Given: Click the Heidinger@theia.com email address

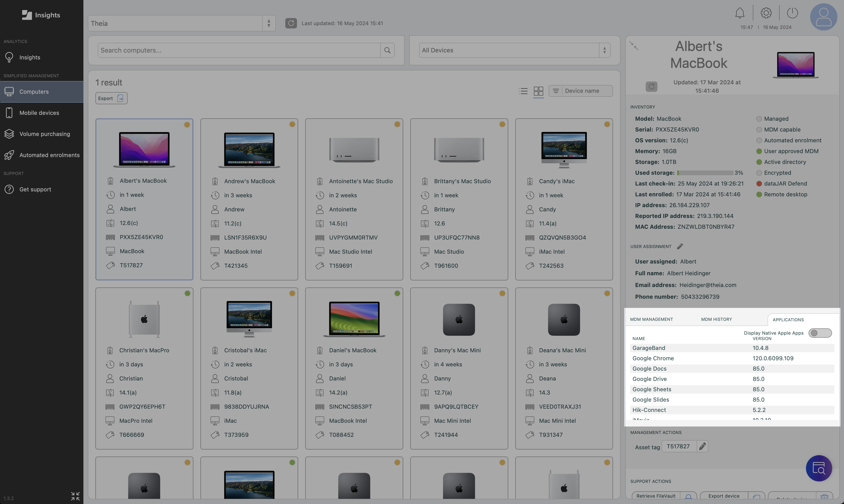Looking at the screenshot, I should tap(708, 285).
